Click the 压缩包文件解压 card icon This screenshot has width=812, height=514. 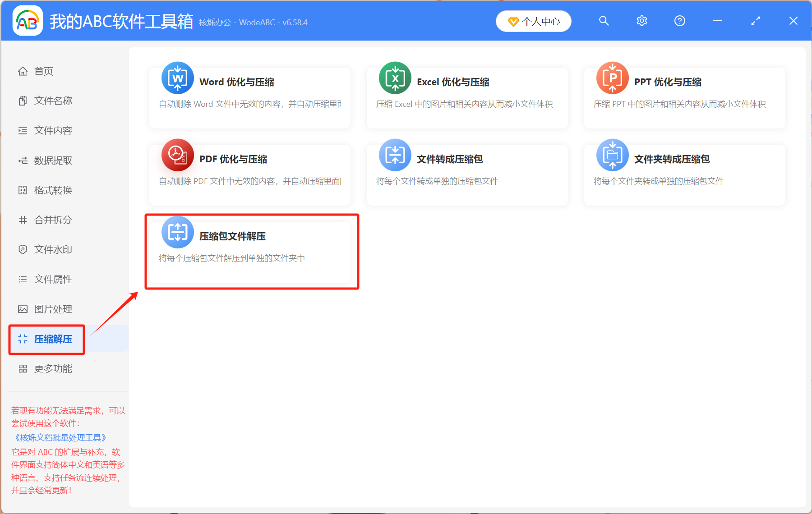point(177,232)
